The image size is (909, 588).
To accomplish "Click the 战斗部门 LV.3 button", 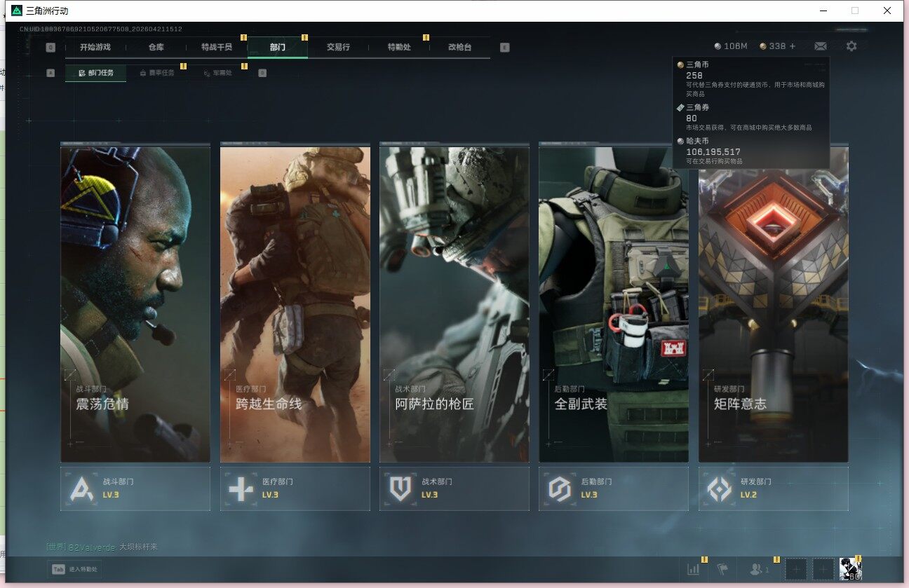I will [135, 488].
